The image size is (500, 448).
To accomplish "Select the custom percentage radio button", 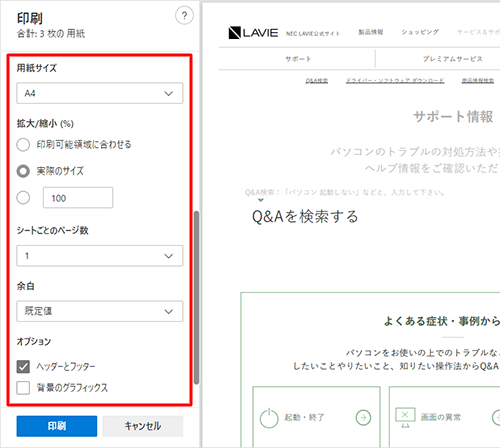I will (23, 198).
